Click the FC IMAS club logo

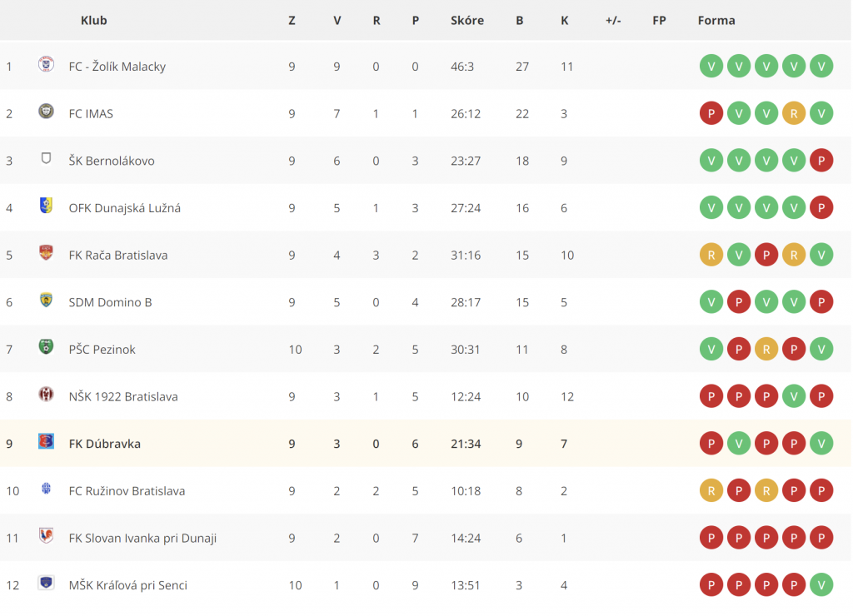point(47,112)
